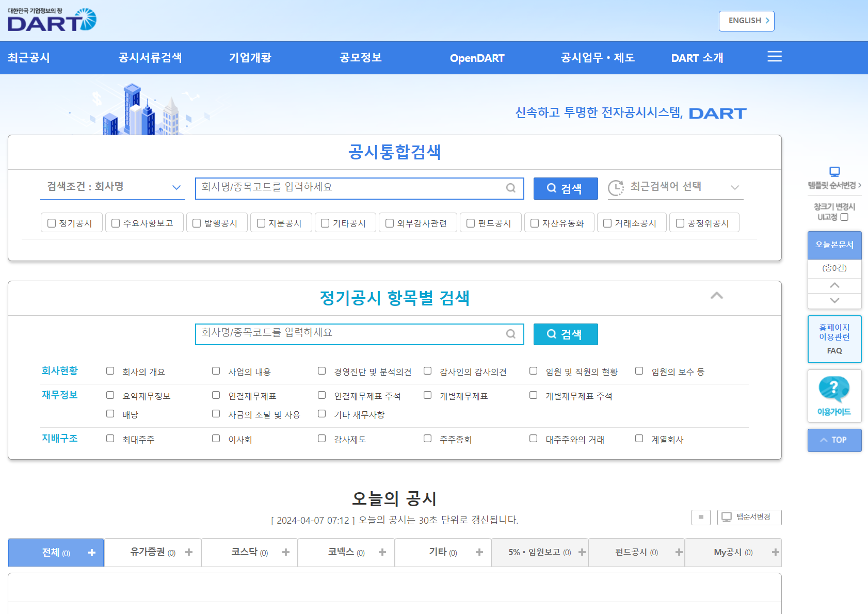Toggle the 창크기 변경시 UI고정 checkbox

pos(844,217)
